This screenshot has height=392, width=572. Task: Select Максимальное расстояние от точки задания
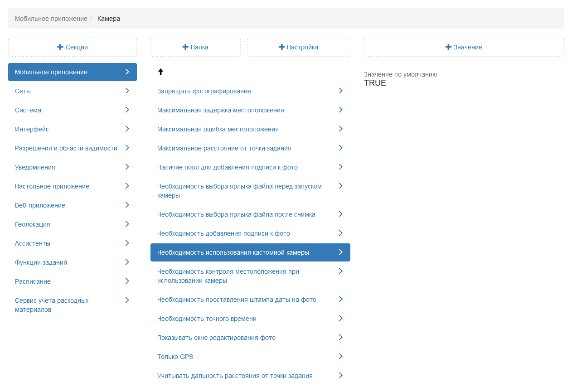(250, 148)
